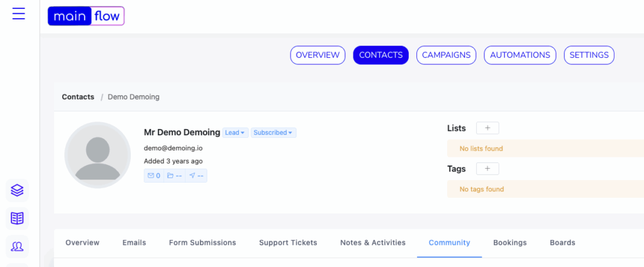
Task: Select the Support Tickets tab
Action: point(288,242)
